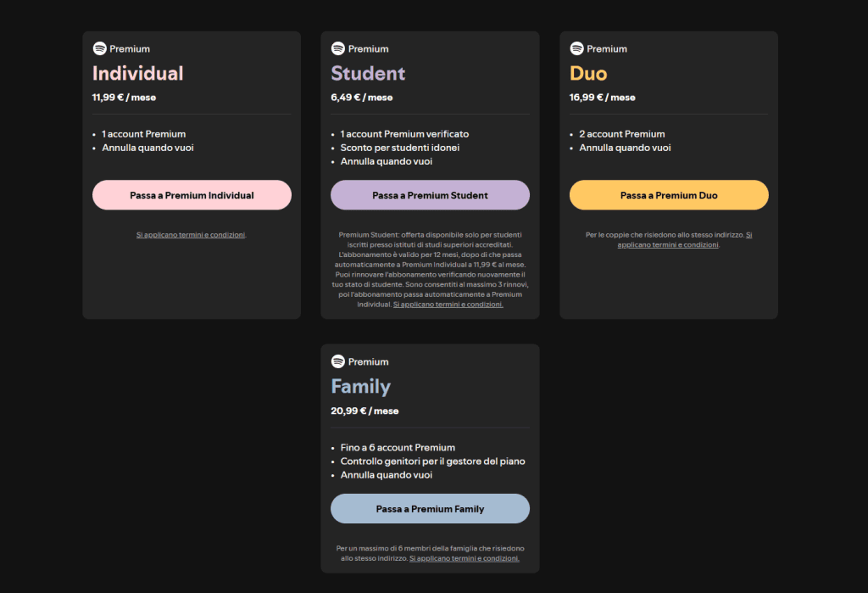Screen dimensions: 868x593
Task: Open termini e condizioni link under Family plan
Action: (465, 558)
